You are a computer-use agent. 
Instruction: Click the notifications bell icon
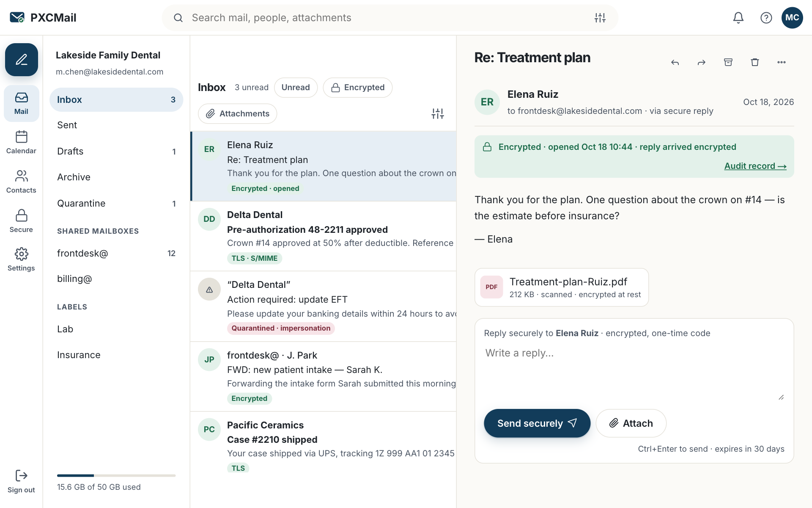click(x=738, y=18)
